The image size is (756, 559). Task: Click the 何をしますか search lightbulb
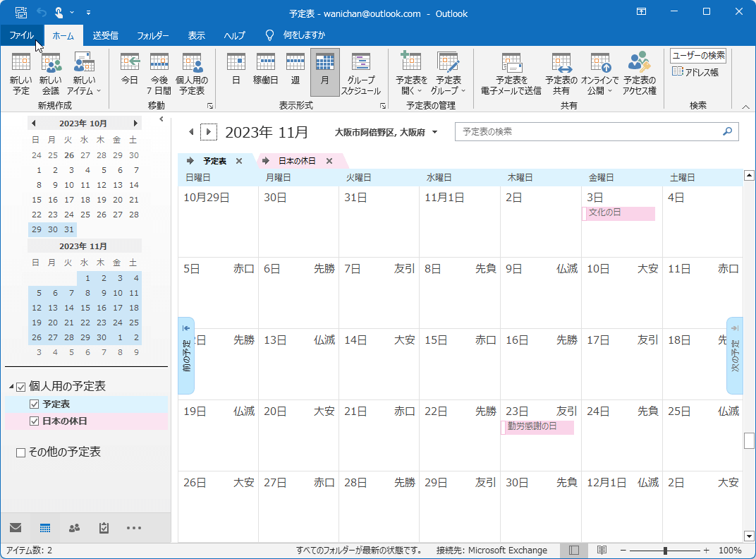click(x=269, y=35)
